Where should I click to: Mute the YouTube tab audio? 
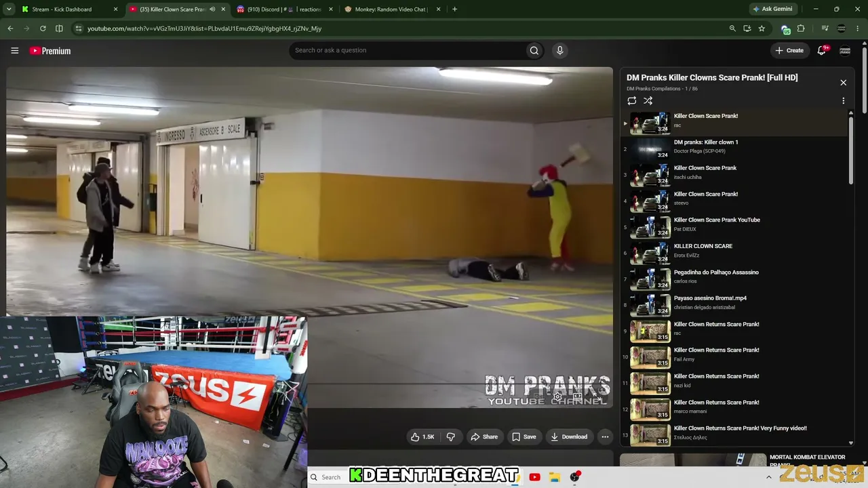pos(212,9)
